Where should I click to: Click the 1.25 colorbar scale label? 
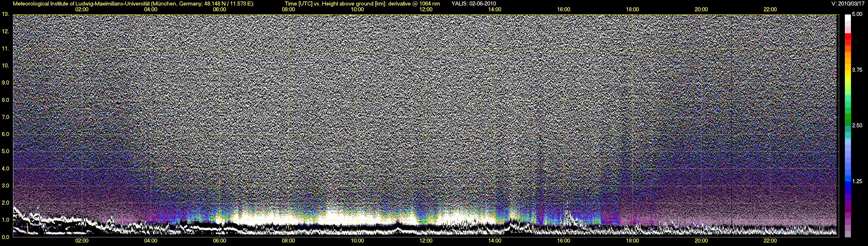click(x=857, y=181)
